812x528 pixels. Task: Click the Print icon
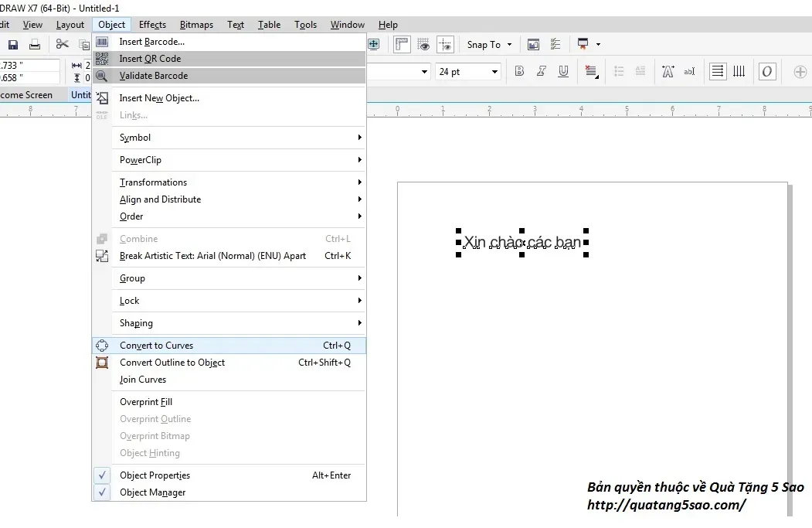(x=35, y=44)
